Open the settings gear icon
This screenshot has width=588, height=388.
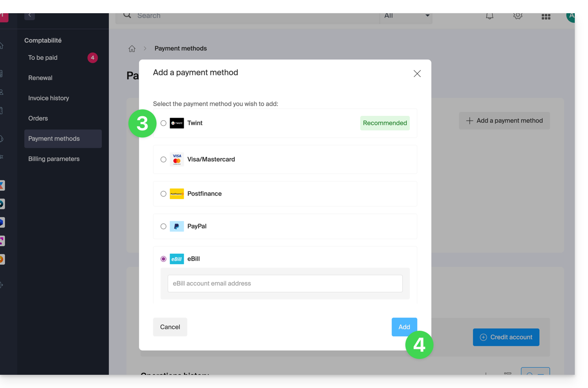pyautogui.click(x=518, y=16)
